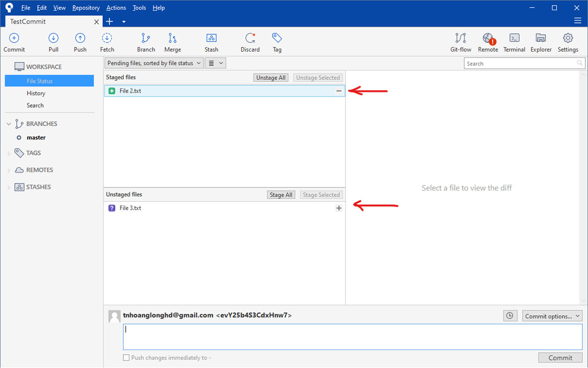Image resolution: width=588 pixels, height=368 pixels.
Task: Open the list view mode dropdown
Action: (x=215, y=63)
